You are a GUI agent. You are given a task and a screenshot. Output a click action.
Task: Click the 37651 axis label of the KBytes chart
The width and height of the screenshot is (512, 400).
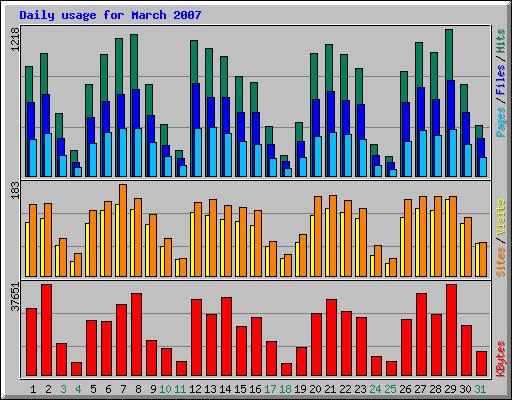15,297
